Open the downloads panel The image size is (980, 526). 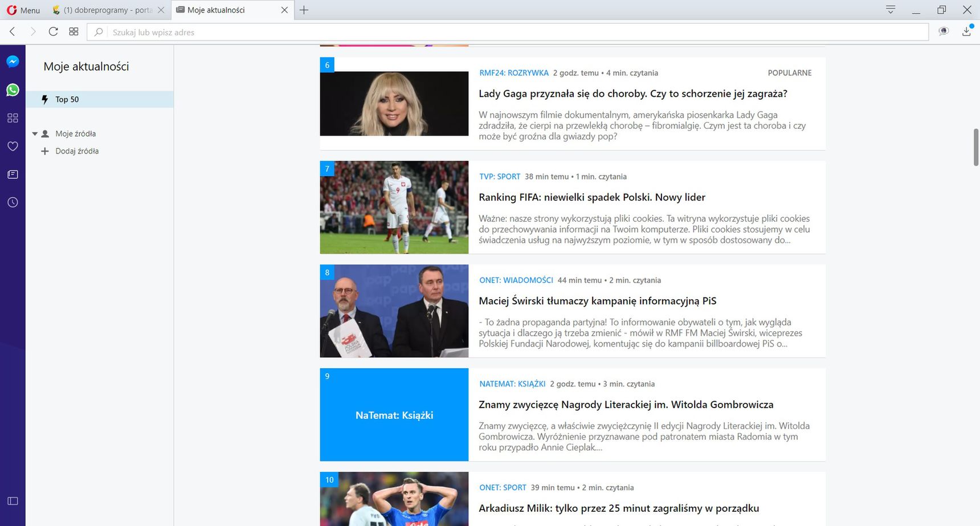967,31
